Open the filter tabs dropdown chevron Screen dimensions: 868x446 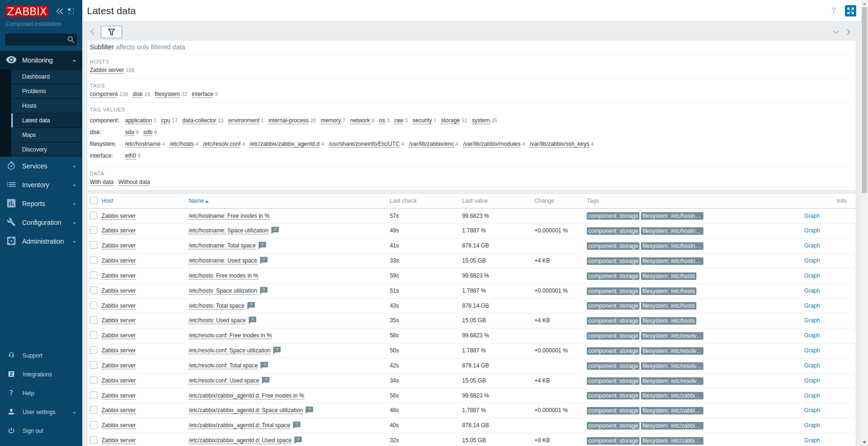point(836,32)
